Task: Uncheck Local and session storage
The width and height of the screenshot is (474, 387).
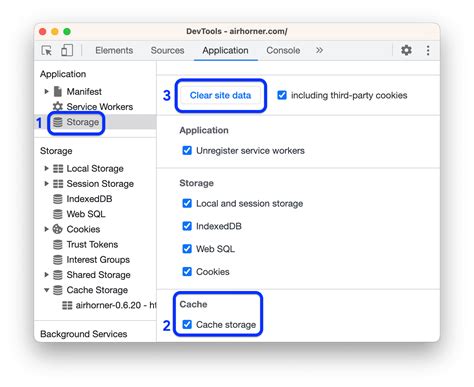Action: click(x=187, y=203)
